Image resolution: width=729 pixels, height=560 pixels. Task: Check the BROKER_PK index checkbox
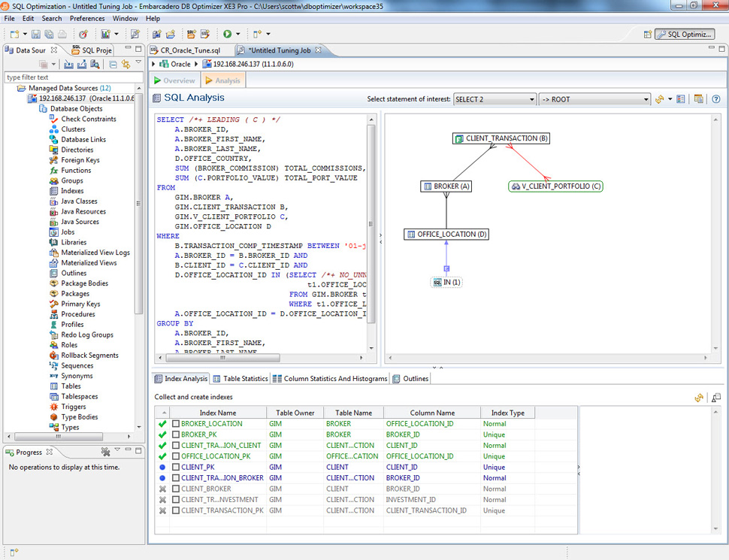176,434
